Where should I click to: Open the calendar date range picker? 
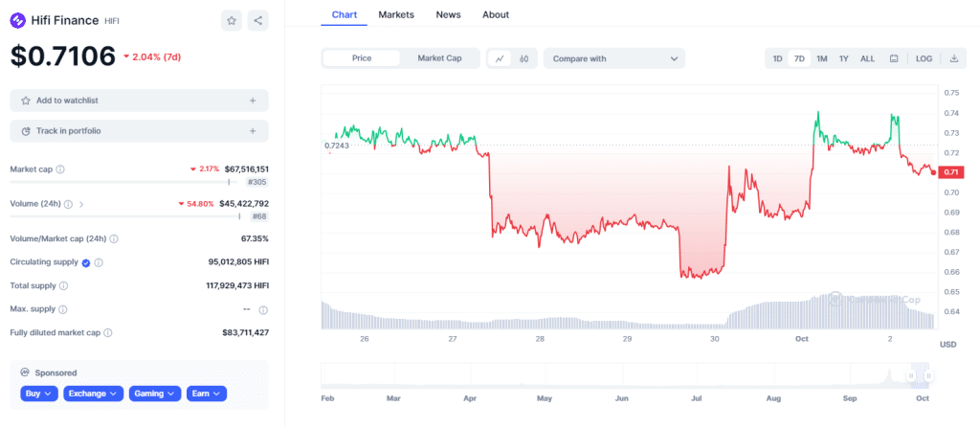pyautogui.click(x=894, y=58)
